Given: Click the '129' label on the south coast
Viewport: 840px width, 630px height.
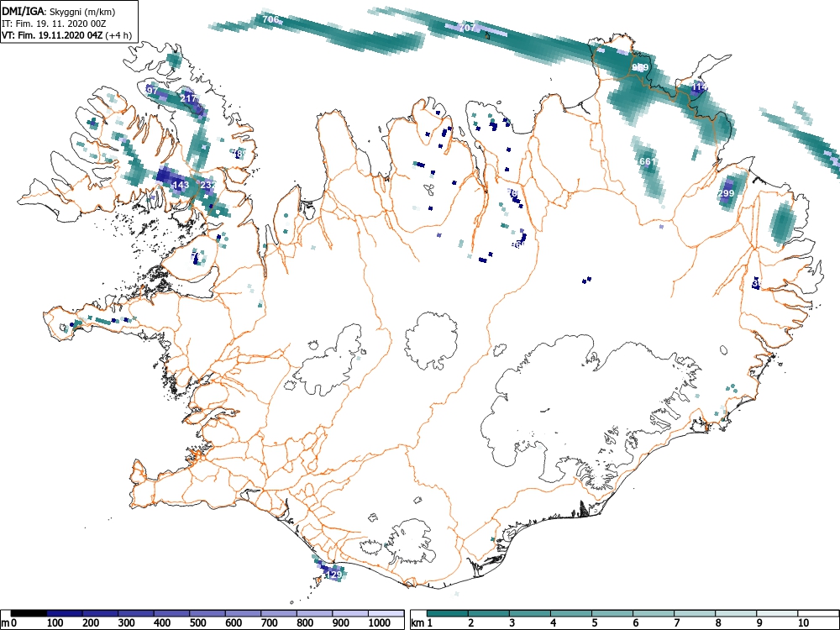Looking at the screenshot, I should [x=333, y=575].
